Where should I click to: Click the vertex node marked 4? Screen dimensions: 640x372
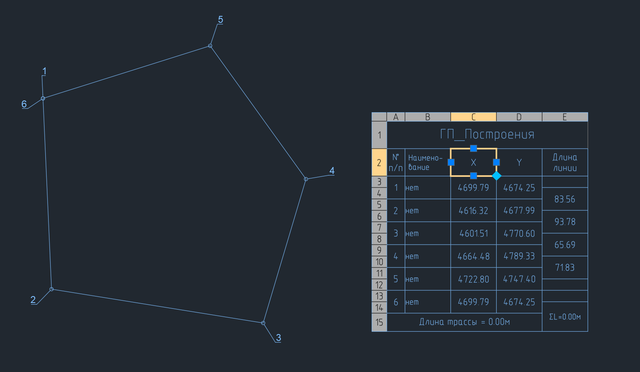click(306, 179)
